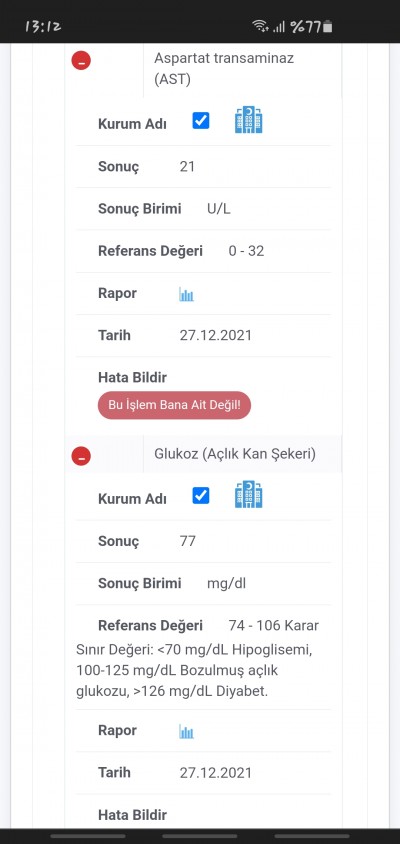
Task: Tap the battery indicator icon
Action: [327, 26]
